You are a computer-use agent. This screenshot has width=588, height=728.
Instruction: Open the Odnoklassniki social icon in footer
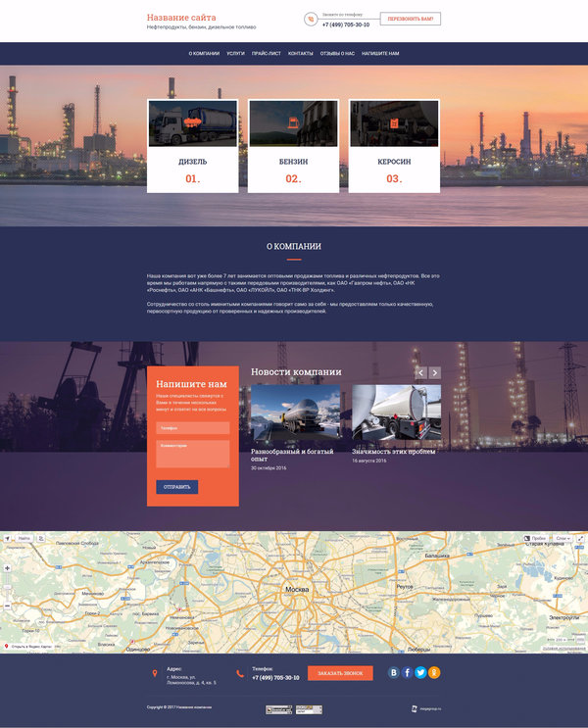tap(434, 672)
